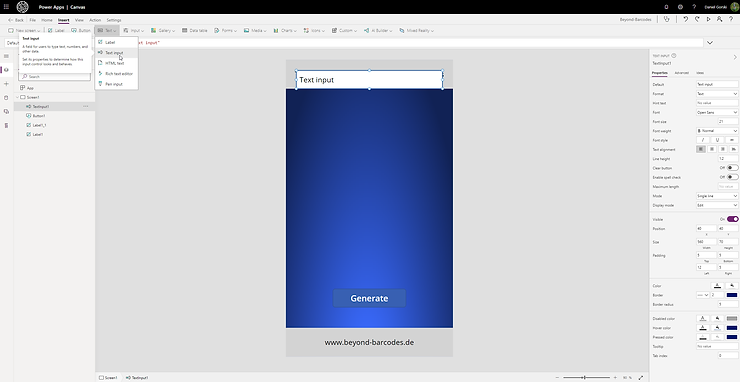The image size is (740, 382).
Task: Preview the app with play icon
Action: pyautogui.click(x=708, y=19)
